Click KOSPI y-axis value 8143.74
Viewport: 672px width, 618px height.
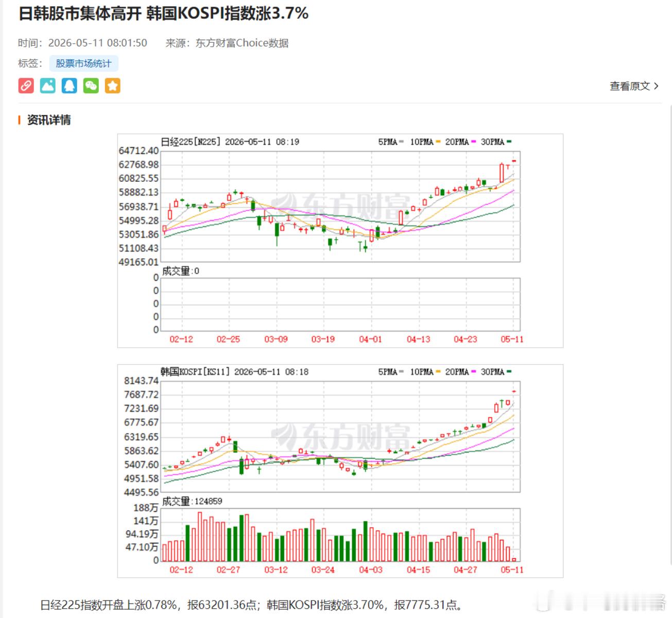pyautogui.click(x=141, y=381)
